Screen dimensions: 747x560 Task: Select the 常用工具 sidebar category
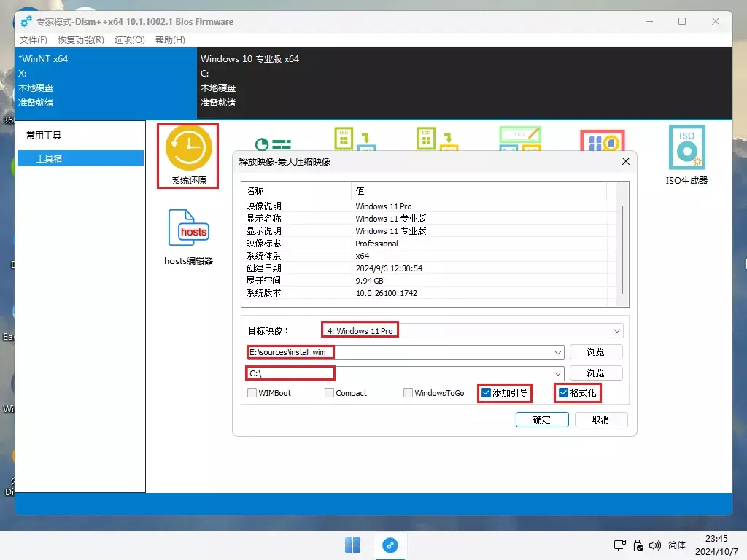tap(44, 135)
